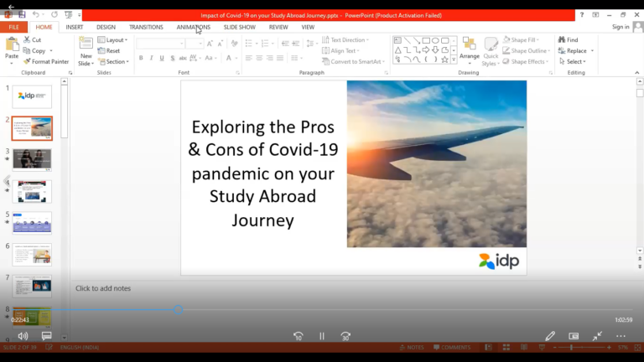
Task: Click the Paste icon in Clipboard group
Action: point(12,47)
